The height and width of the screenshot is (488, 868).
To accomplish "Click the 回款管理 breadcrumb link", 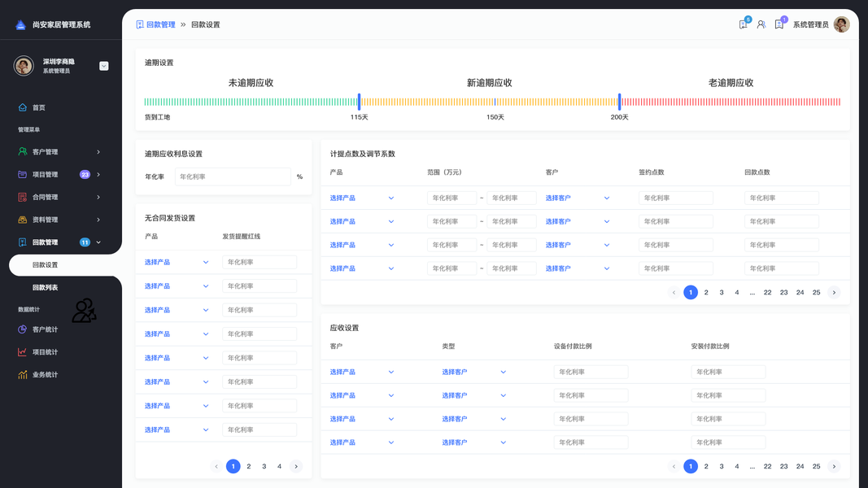I will click(160, 24).
